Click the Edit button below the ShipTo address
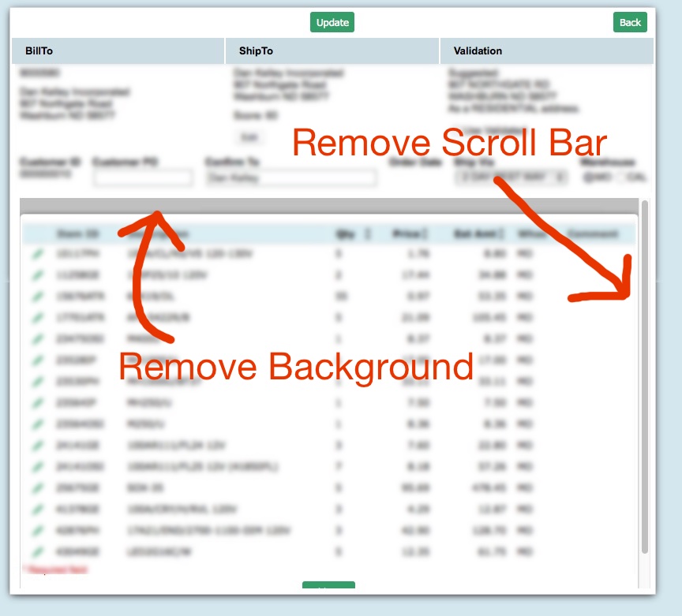Image resolution: width=682 pixels, height=616 pixels. click(248, 136)
